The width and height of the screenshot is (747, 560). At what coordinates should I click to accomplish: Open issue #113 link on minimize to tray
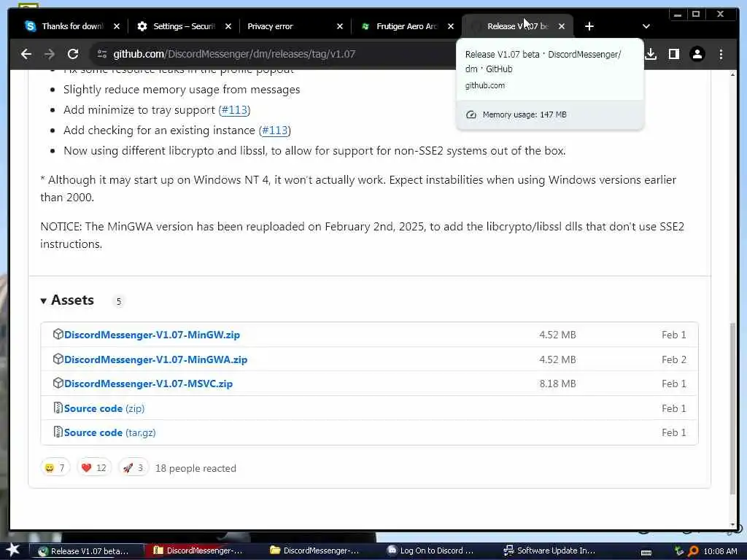(x=234, y=110)
